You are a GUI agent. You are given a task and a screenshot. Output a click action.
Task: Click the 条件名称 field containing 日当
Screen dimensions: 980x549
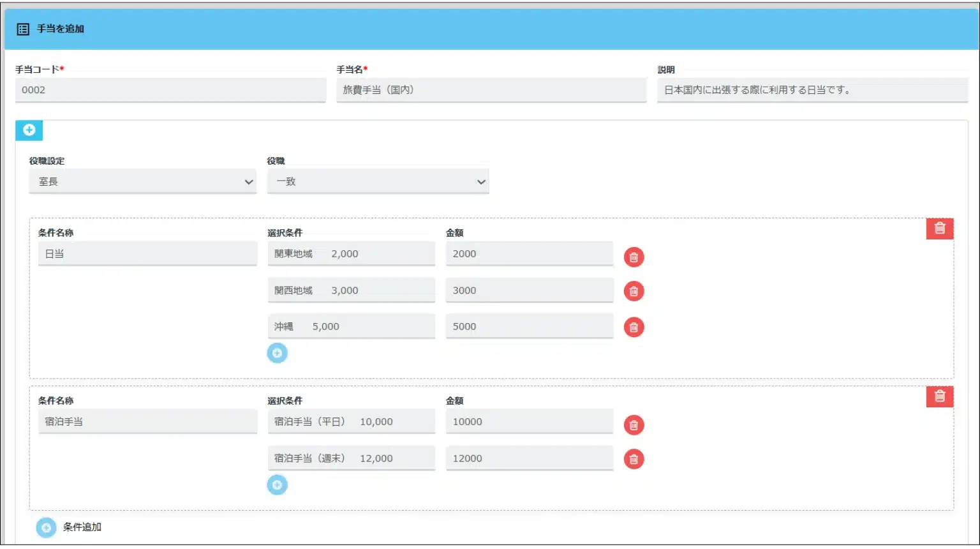pyautogui.click(x=147, y=254)
